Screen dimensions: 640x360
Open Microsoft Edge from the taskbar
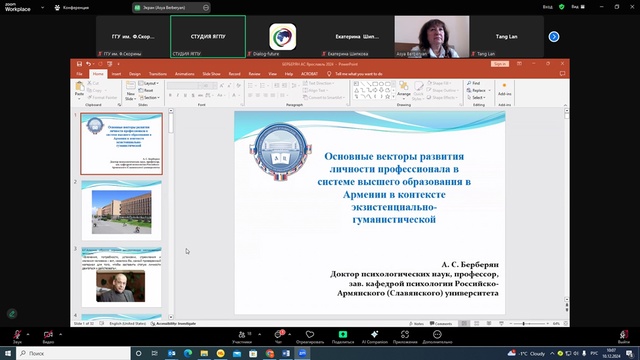pyautogui.click(x=188, y=353)
